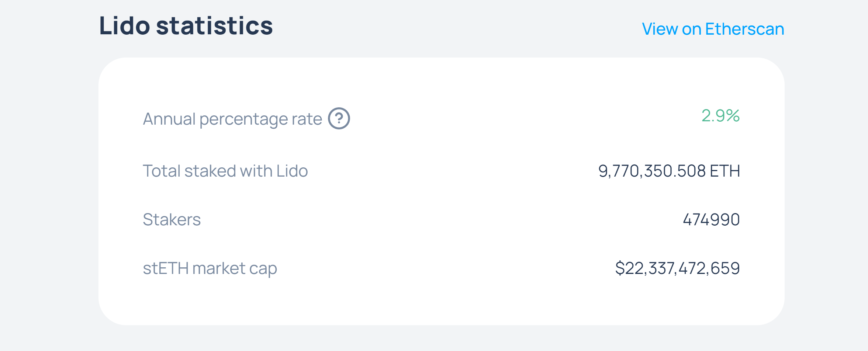Click the dollar sign of market cap value
Viewport: 868px width, 351px height.
click(x=620, y=268)
